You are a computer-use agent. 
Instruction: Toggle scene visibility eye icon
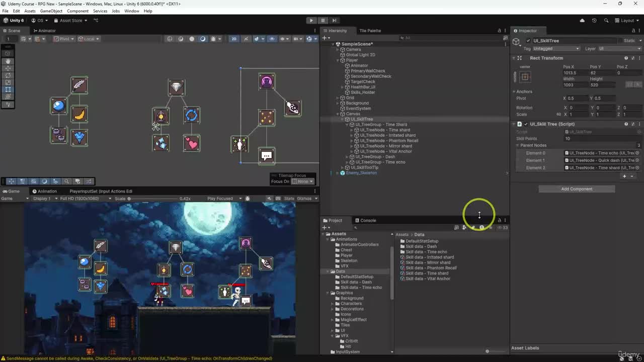[272, 39]
